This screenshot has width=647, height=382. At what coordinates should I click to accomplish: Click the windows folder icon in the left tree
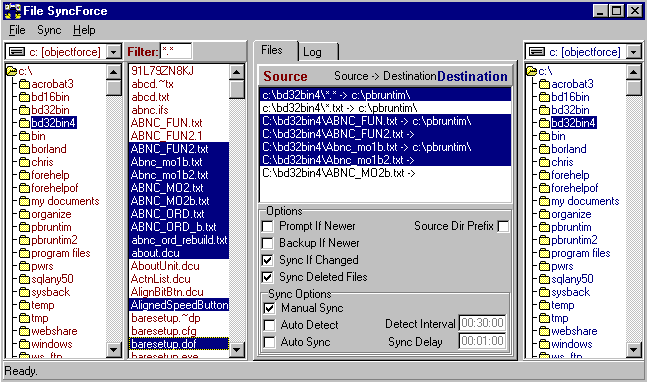coord(25,344)
